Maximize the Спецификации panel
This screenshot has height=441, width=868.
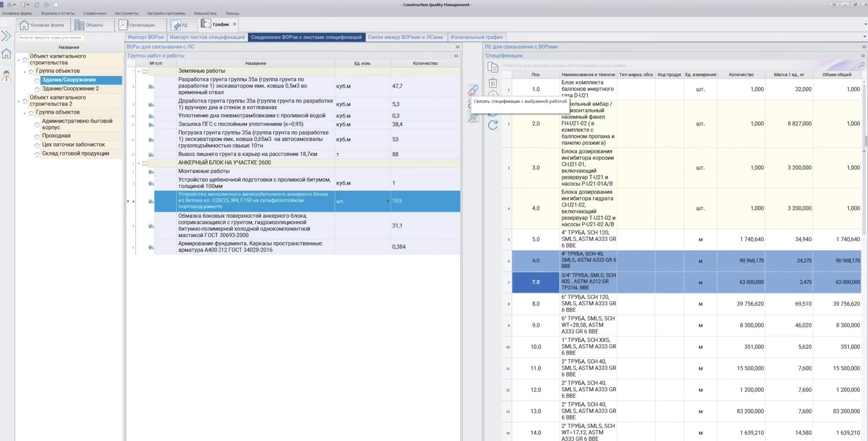coord(863,56)
